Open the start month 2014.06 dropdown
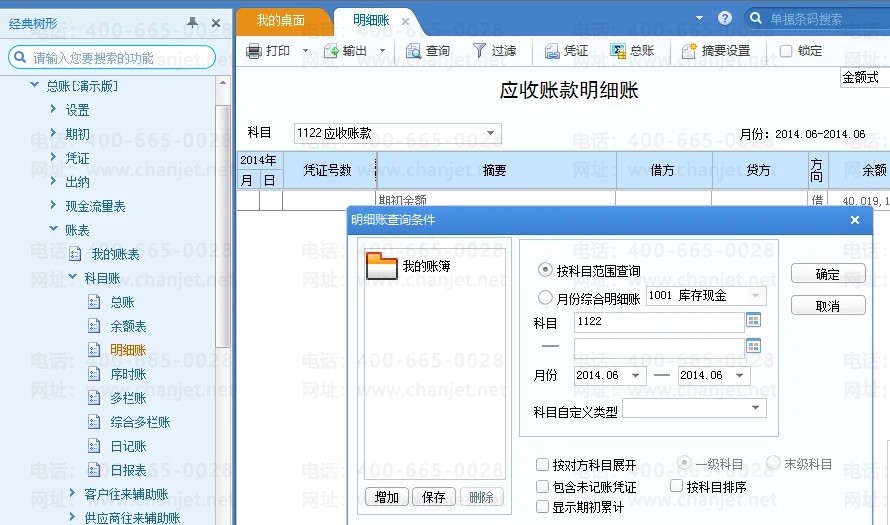Viewport: 890px width, 525px height. (x=636, y=375)
